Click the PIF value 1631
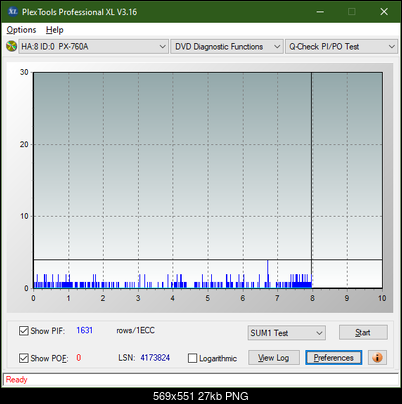This screenshot has height=404, width=402. pos(85,330)
